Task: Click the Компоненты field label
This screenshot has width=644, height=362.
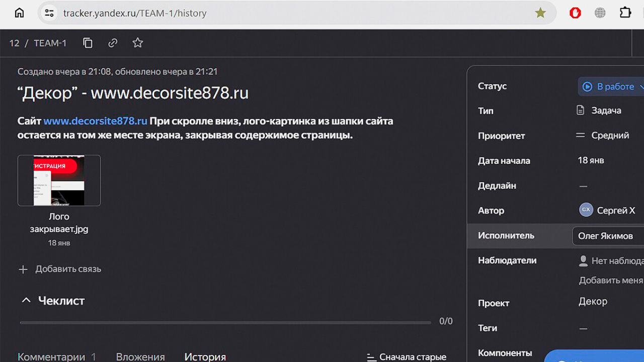Action: click(505, 353)
